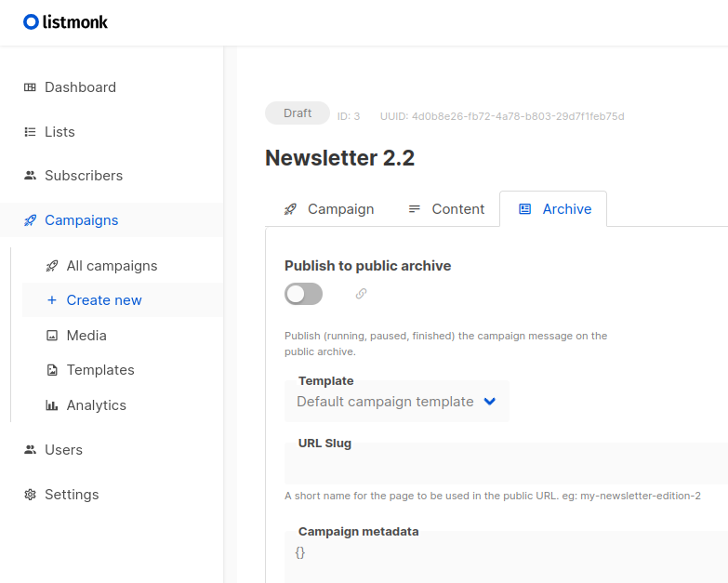728x583 pixels.
Task: Click the Subscribers people icon
Action: 30,176
